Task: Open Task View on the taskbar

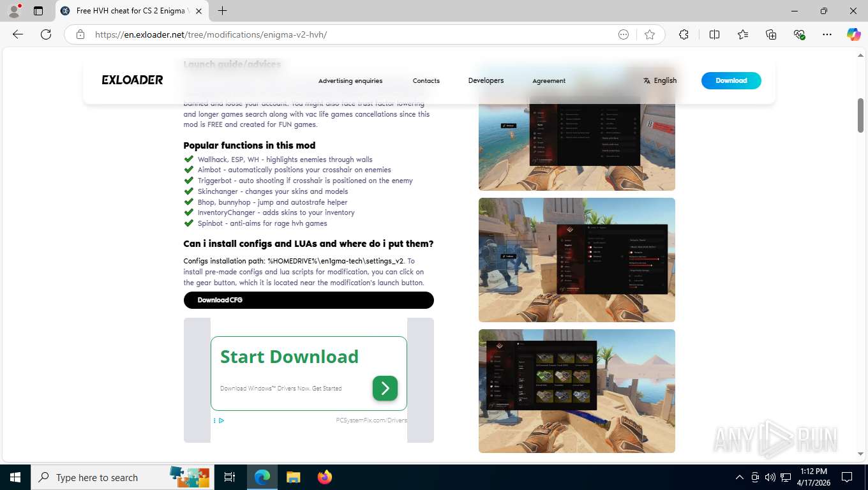Action: (x=230, y=477)
